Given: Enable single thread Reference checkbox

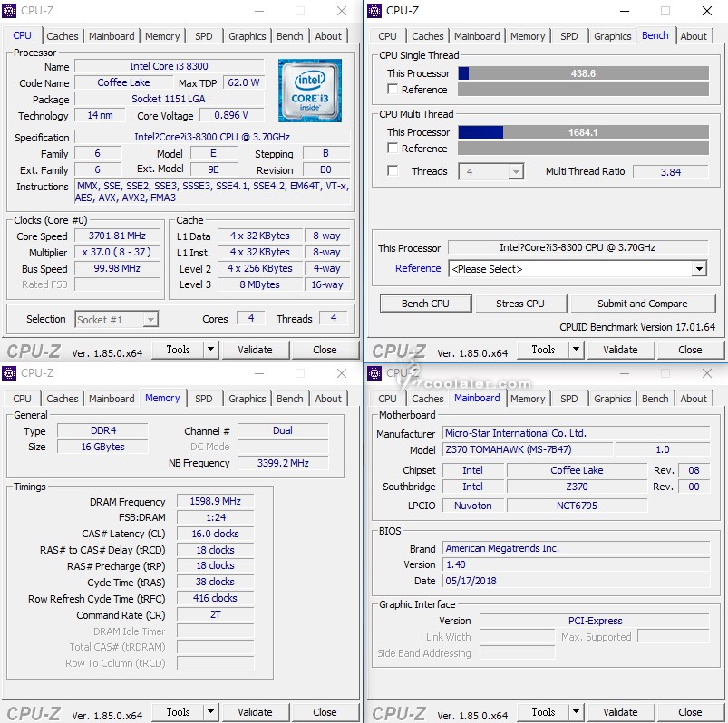Looking at the screenshot, I should pyautogui.click(x=393, y=89).
